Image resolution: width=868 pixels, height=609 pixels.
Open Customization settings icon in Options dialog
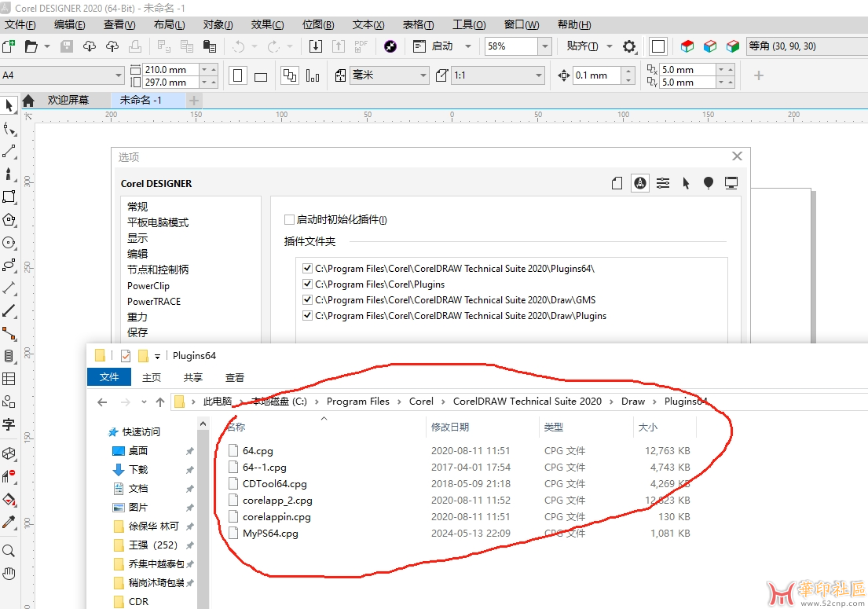663,183
